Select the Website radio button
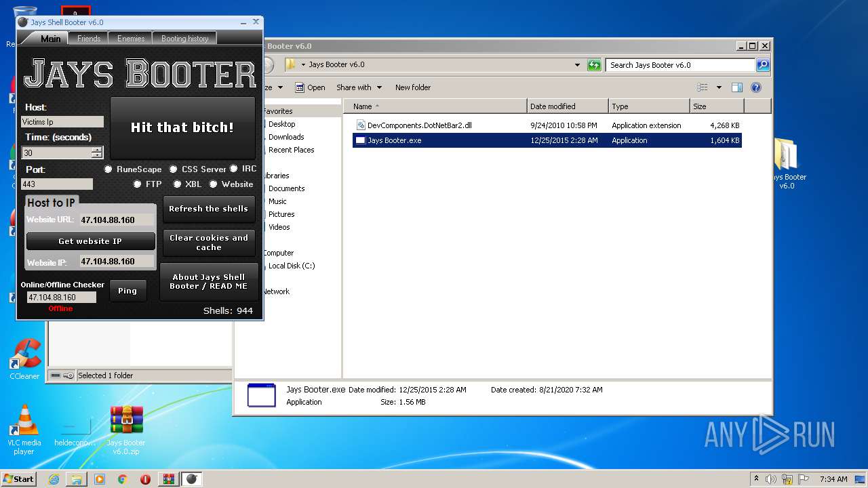The width and height of the screenshot is (868, 488). click(213, 184)
